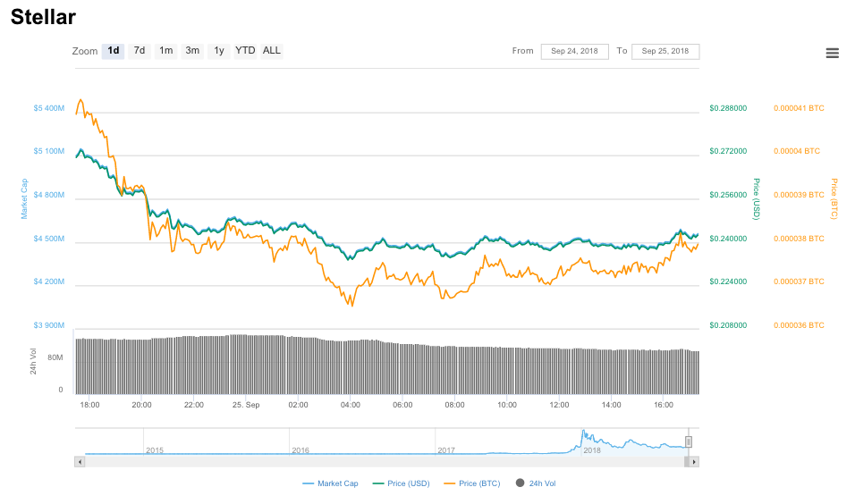This screenshot has width=855, height=504.
Task: Click the $4 800M market cap axis label
Action: click(48, 195)
